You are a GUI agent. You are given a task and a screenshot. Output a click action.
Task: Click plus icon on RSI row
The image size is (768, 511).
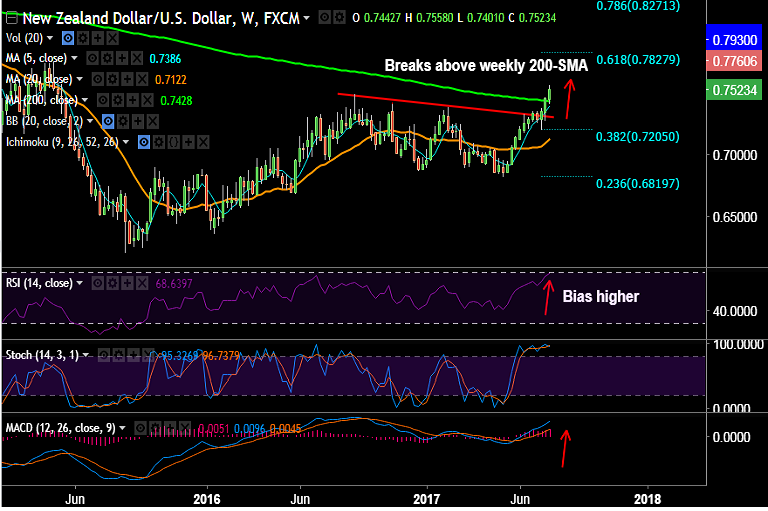[127, 283]
